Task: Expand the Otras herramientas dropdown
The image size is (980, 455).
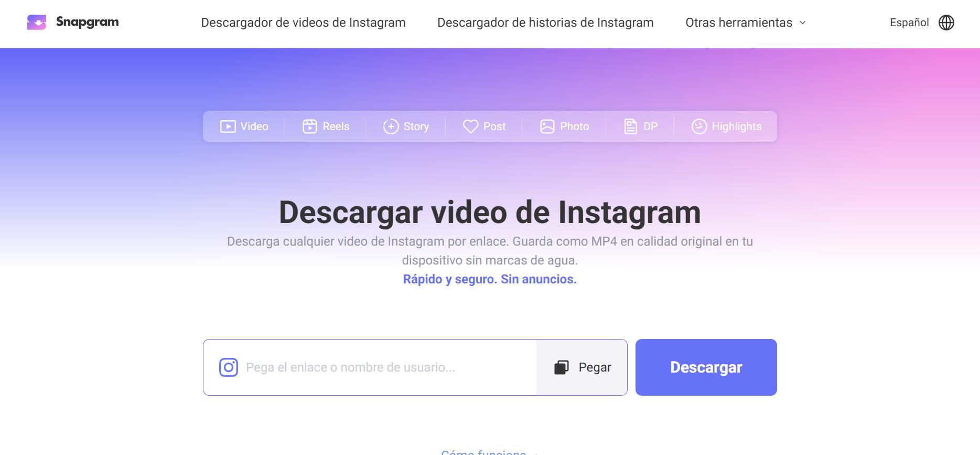Action: tap(746, 23)
